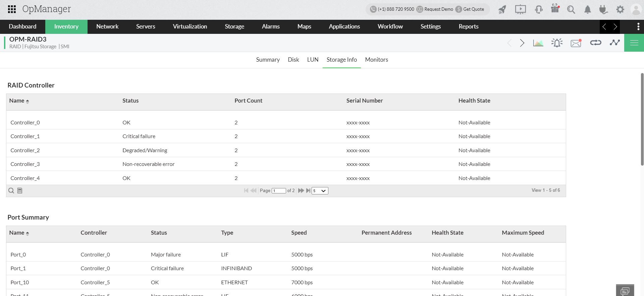This screenshot has width=644, height=296.
Task: Open the three-dot vertical overflow menu
Action: click(638, 26)
